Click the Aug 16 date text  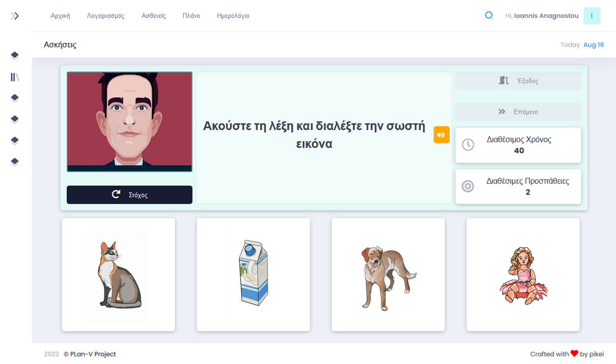point(594,45)
